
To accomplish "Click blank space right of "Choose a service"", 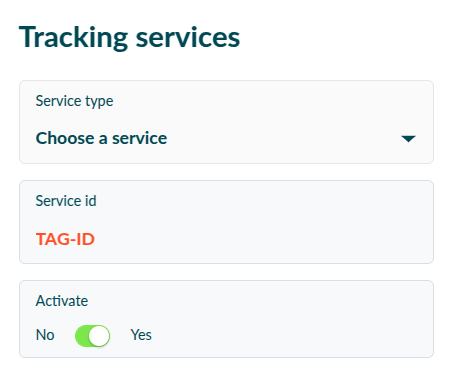I will (x=283, y=138).
